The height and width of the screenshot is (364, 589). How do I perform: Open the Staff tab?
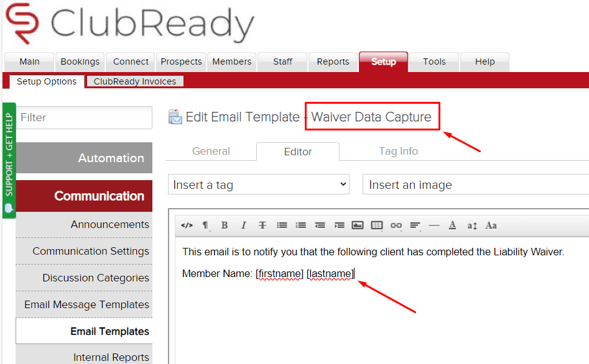[x=282, y=62]
